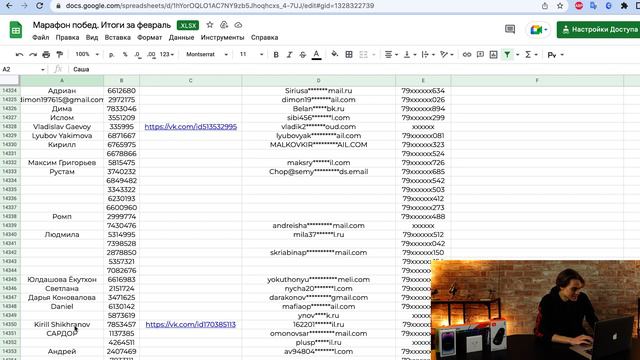Select cell with Максим Григорьев

coord(62,163)
